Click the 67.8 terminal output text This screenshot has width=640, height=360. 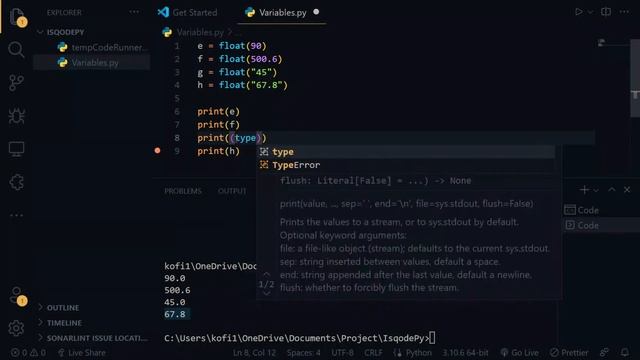click(x=175, y=314)
